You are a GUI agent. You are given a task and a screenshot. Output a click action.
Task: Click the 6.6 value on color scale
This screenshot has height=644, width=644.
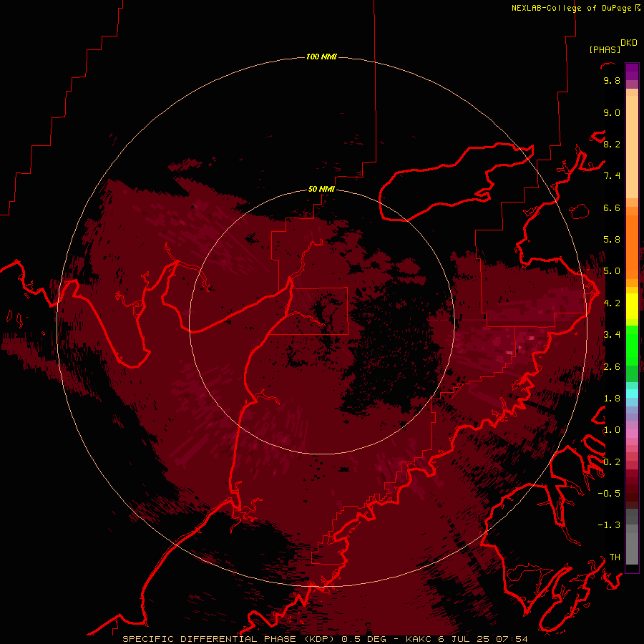612,208
